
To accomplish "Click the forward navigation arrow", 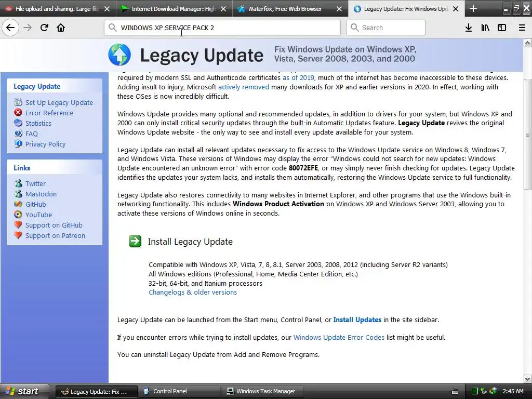I will [x=28, y=28].
